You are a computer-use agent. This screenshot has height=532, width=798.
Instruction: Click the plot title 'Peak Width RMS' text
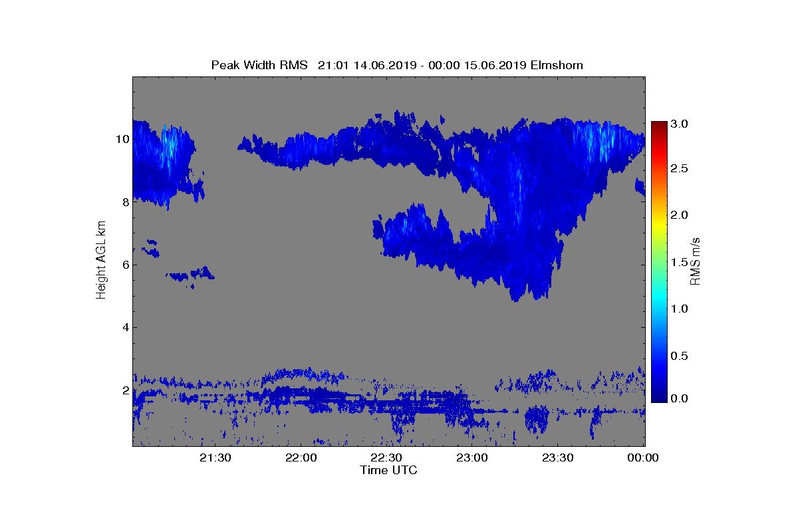259,65
